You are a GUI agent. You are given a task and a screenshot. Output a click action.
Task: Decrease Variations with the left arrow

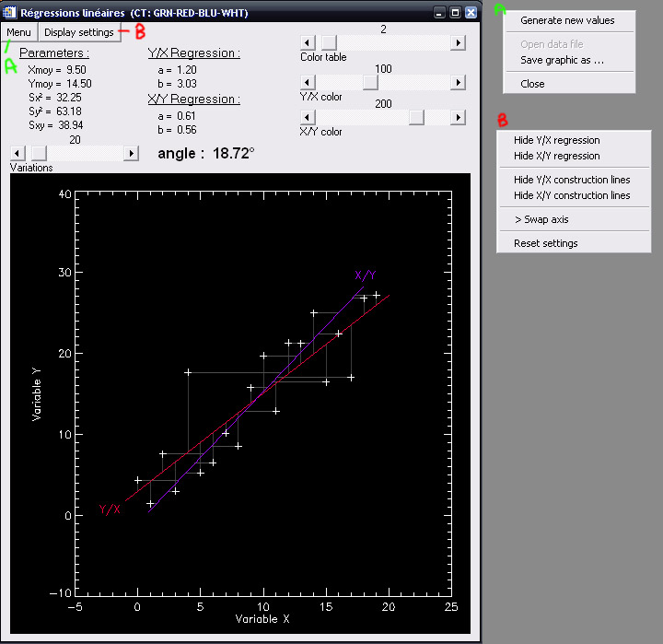click(x=17, y=153)
